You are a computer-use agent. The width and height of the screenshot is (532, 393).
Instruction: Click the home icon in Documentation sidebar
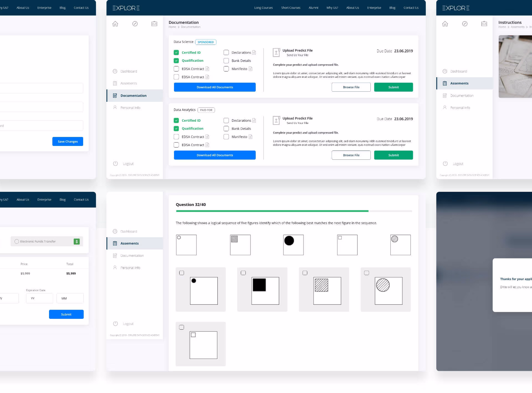115,24
